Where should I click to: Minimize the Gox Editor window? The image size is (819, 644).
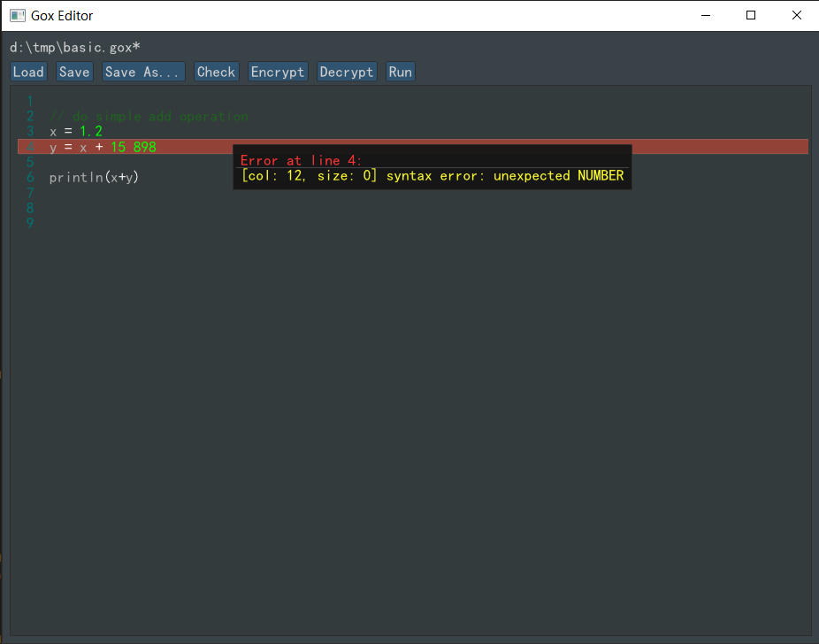[x=706, y=15]
